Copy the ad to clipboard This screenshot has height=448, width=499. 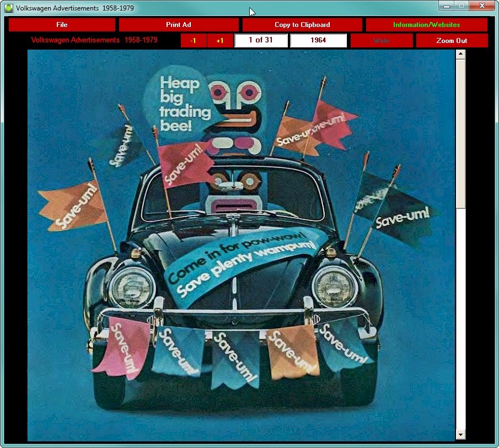(302, 25)
